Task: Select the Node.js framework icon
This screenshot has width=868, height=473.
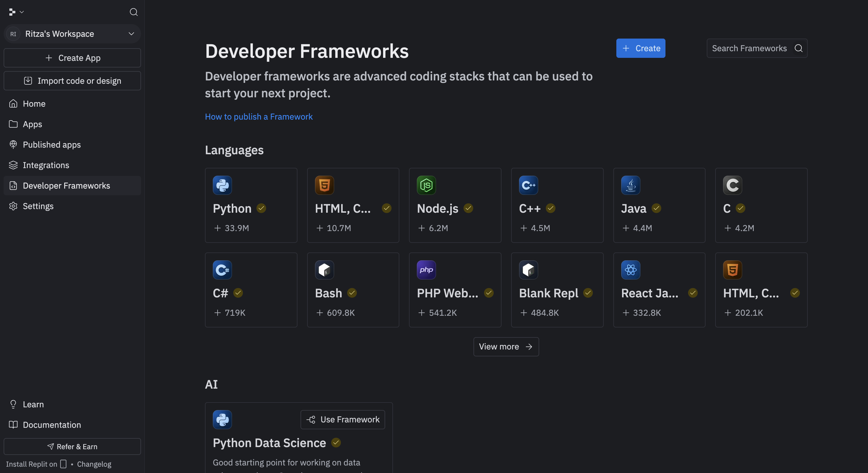Action: [426, 185]
